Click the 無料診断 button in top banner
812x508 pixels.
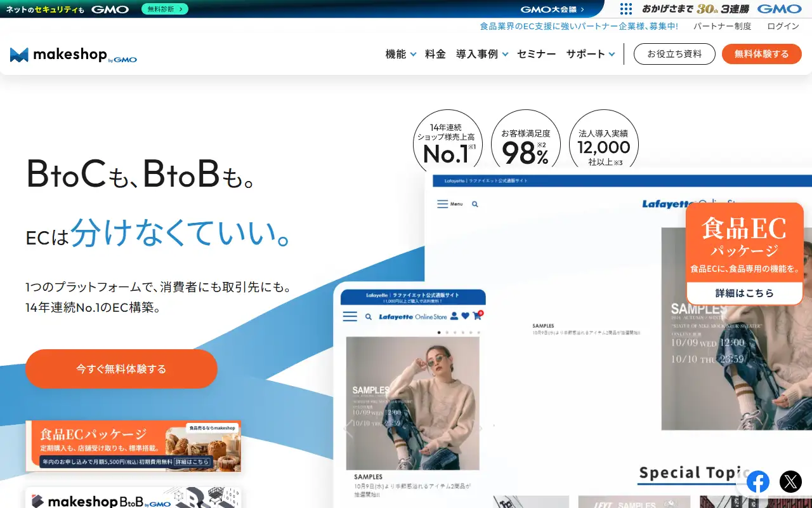[x=165, y=9]
